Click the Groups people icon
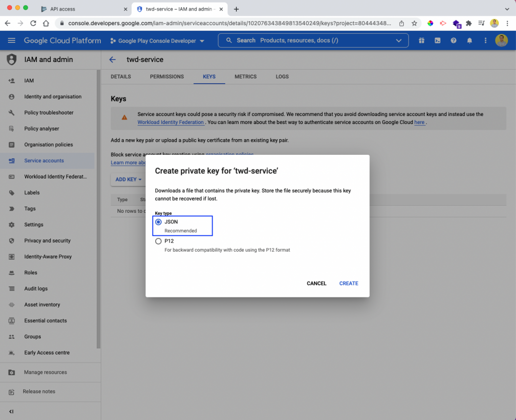This screenshot has height=420, width=516. [12, 337]
